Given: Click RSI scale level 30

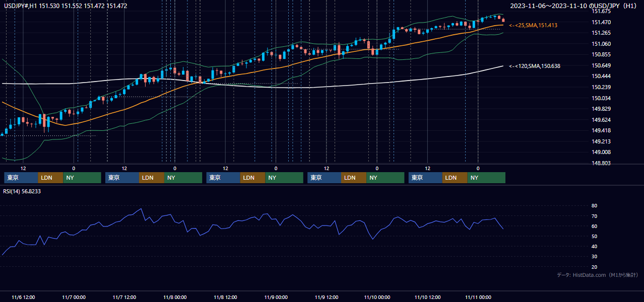Looking at the screenshot, I should [594, 257].
